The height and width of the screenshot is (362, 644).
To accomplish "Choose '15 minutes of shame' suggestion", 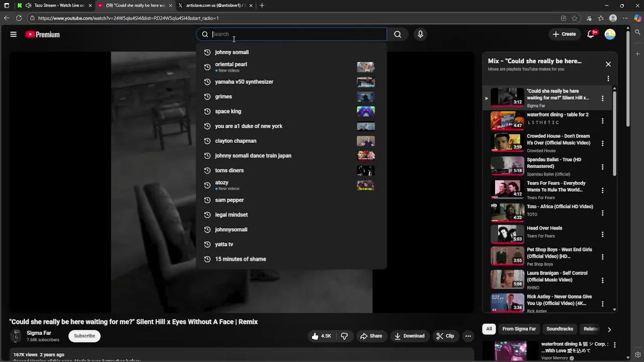I will [x=291, y=259].
